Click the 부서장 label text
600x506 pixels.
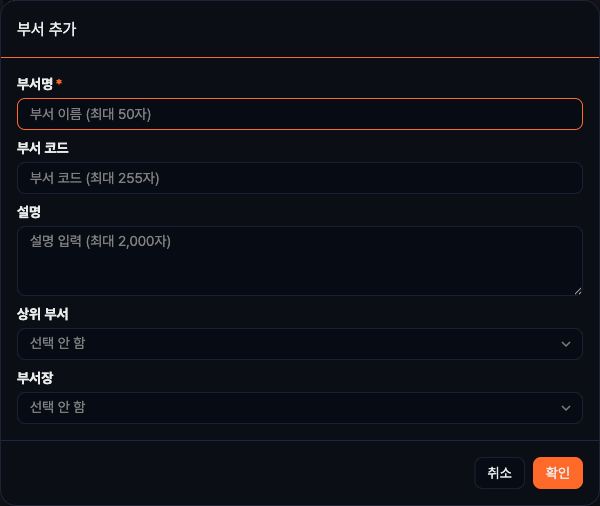(35, 377)
